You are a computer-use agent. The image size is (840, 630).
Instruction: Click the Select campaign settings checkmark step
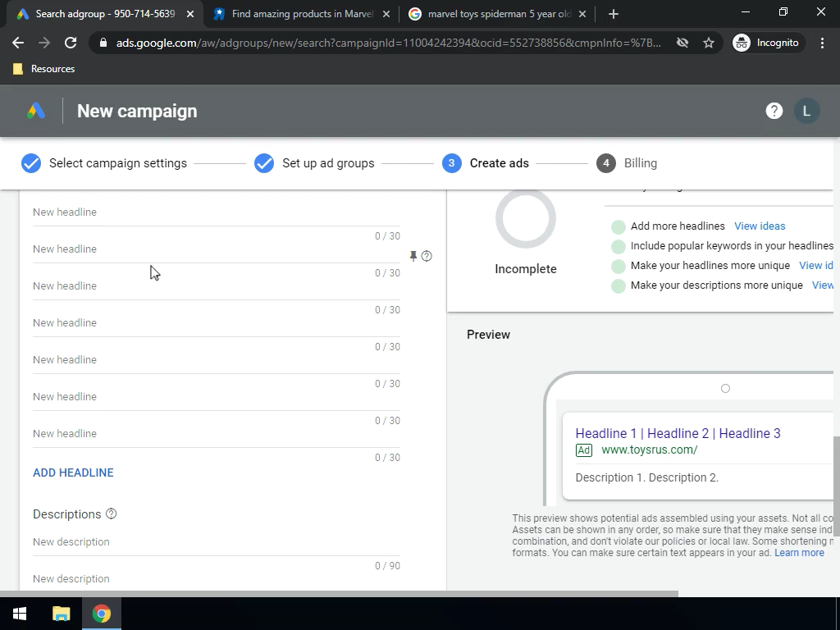point(31,163)
